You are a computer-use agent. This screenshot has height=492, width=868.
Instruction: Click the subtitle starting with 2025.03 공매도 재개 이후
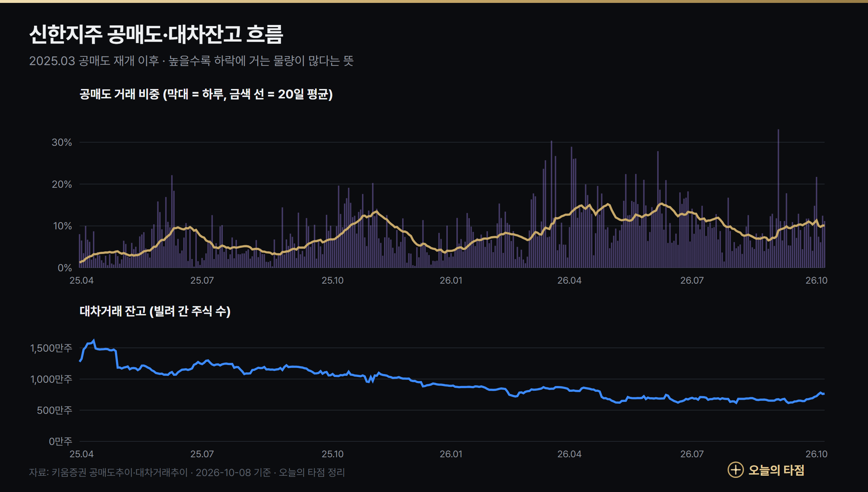191,61
